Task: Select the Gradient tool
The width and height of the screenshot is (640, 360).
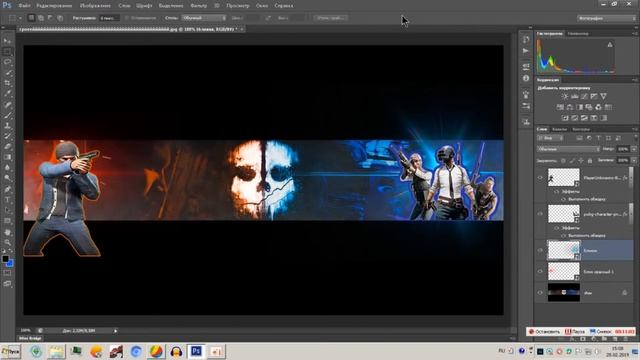Action: point(7,157)
